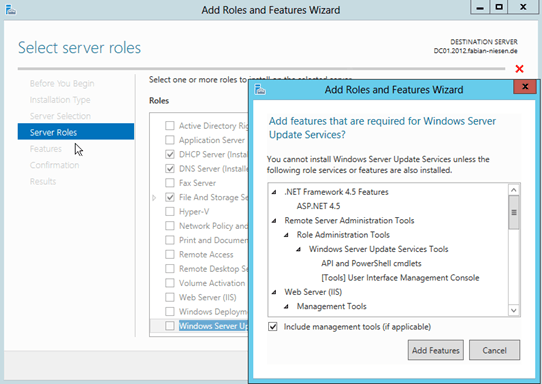Click Cancel in the features dialog
Image resolution: width=542 pixels, height=384 pixels.
click(x=494, y=350)
